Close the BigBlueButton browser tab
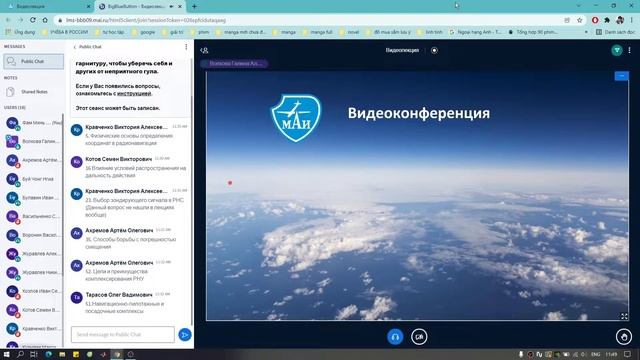The height and width of the screenshot is (360, 640). click(180, 7)
